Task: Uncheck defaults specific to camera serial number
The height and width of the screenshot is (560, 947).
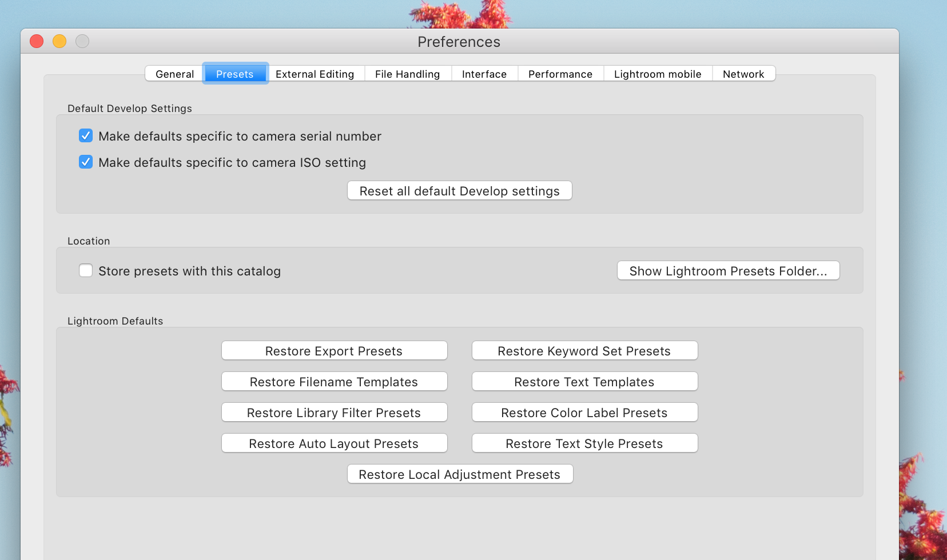Action: pos(86,135)
